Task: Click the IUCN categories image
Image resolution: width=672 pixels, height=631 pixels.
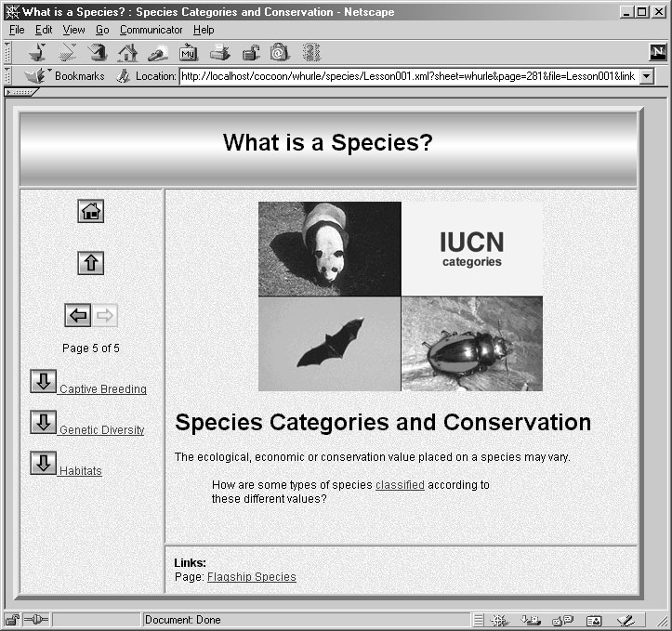Action: pyautogui.click(x=471, y=249)
